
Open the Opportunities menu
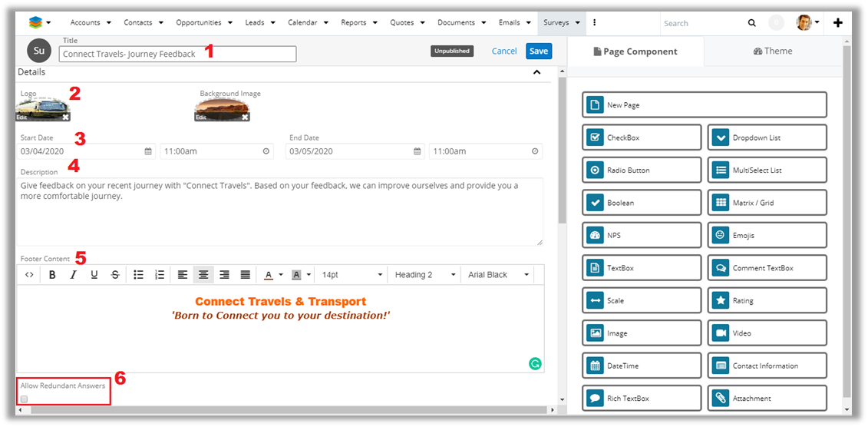click(x=203, y=23)
